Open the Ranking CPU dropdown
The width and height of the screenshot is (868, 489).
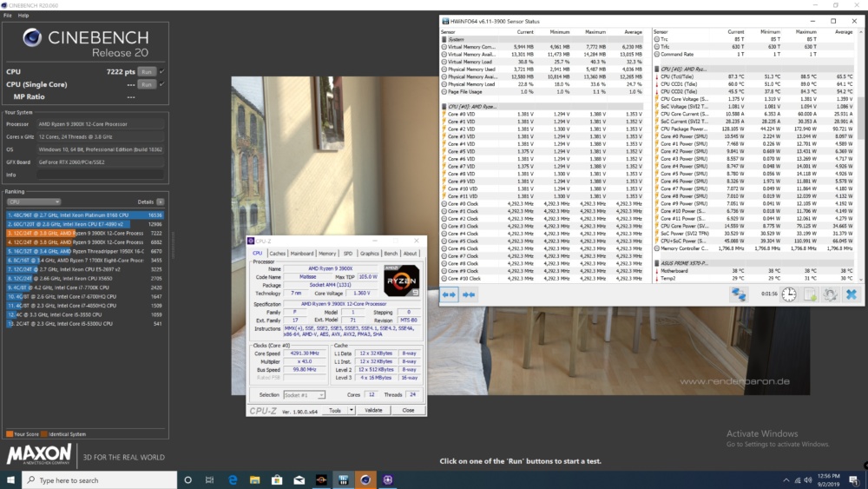[33, 202]
